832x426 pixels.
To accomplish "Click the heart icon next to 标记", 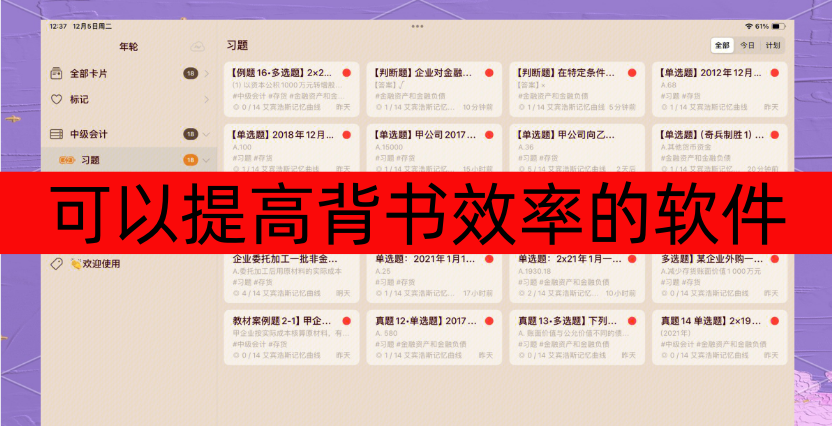I will click(56, 99).
